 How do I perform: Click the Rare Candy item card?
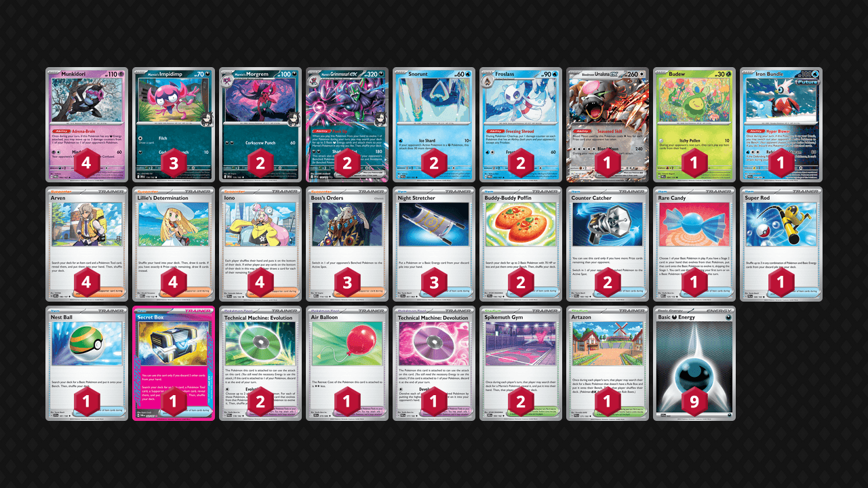tap(694, 244)
